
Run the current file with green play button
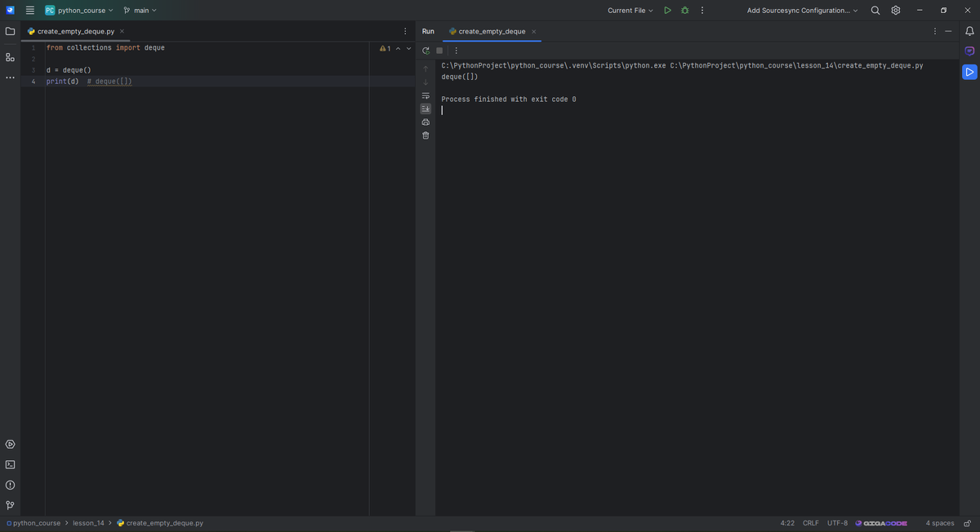point(667,10)
